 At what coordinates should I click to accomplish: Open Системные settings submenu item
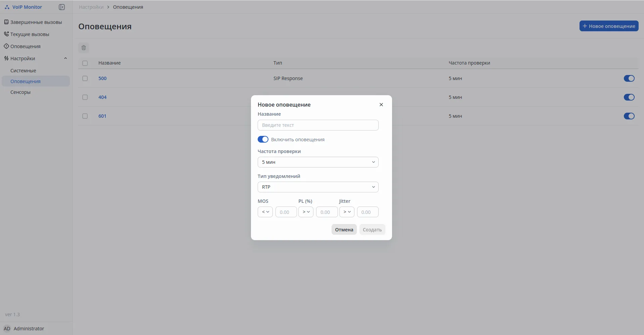[23, 71]
